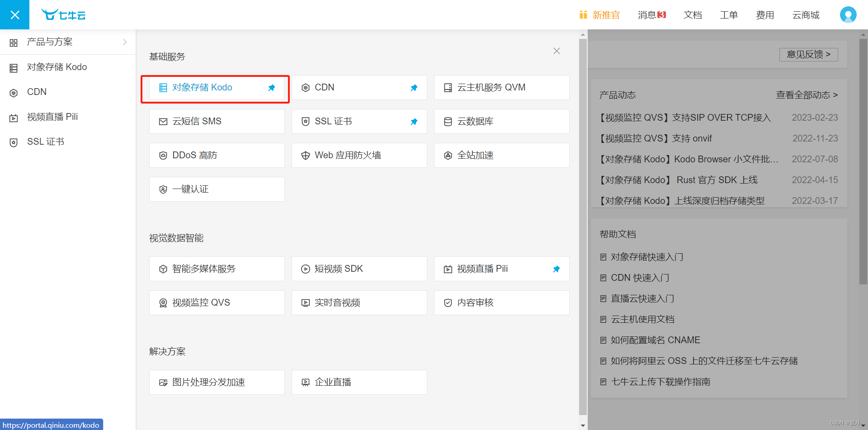Screen dimensions: 868x430
Task: Click the 企业直播 icon
Action: point(306,383)
